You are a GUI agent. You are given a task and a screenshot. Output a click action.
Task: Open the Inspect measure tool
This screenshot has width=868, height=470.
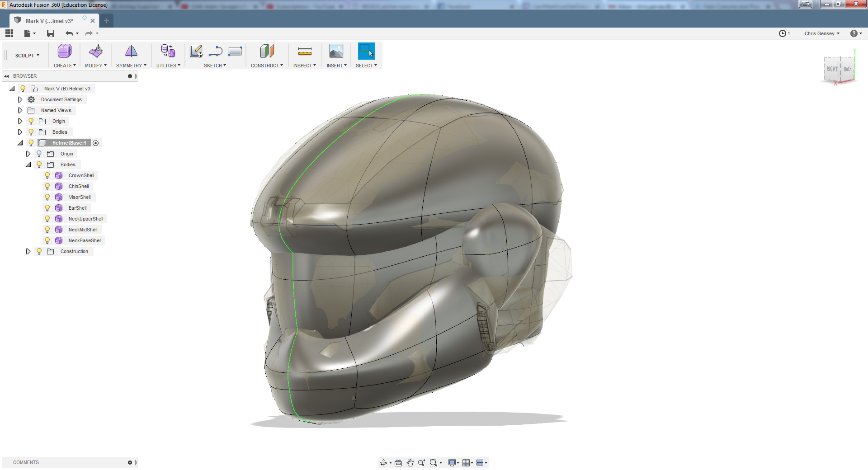coord(305,51)
